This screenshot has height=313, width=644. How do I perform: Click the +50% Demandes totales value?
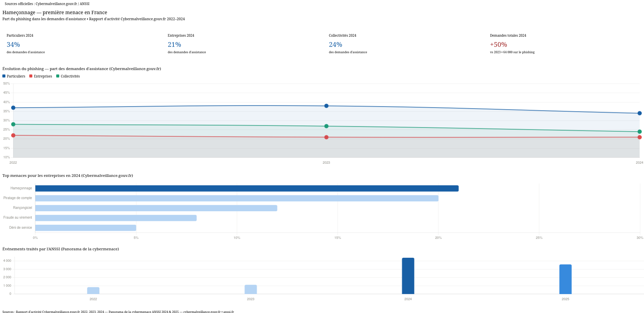pos(498,44)
